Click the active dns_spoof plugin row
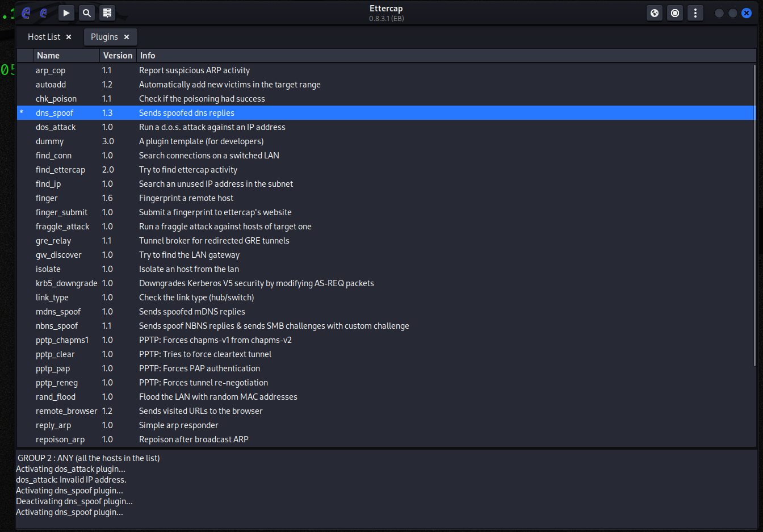The image size is (763, 532). [x=386, y=113]
